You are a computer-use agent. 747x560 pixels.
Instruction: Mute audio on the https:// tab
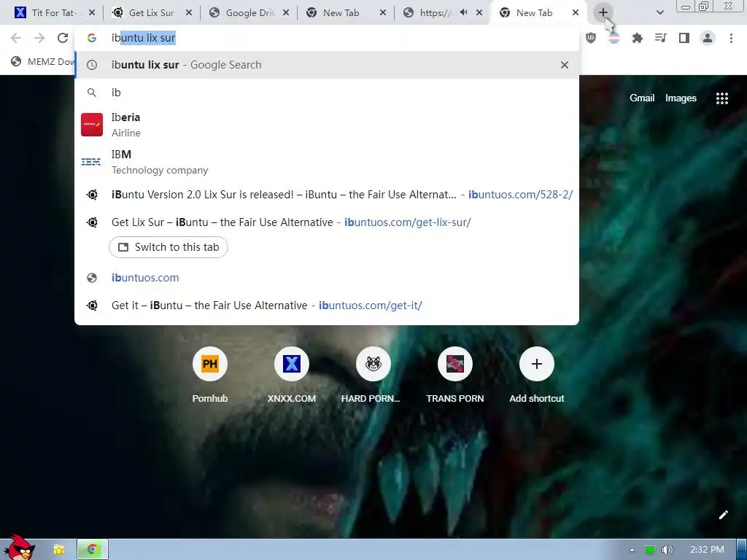click(x=463, y=12)
